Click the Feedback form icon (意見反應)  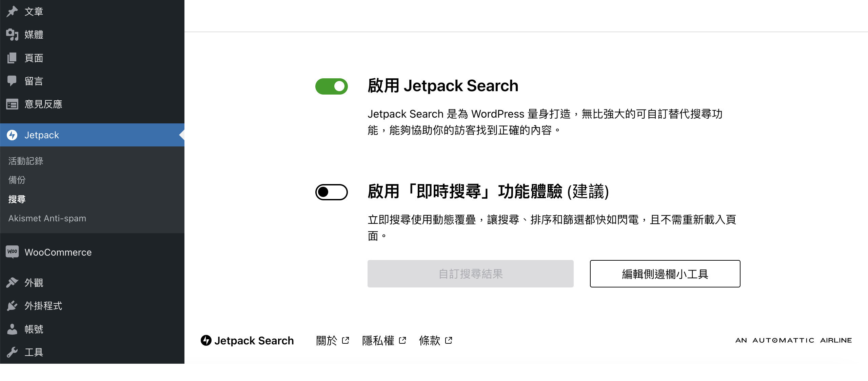click(x=12, y=104)
